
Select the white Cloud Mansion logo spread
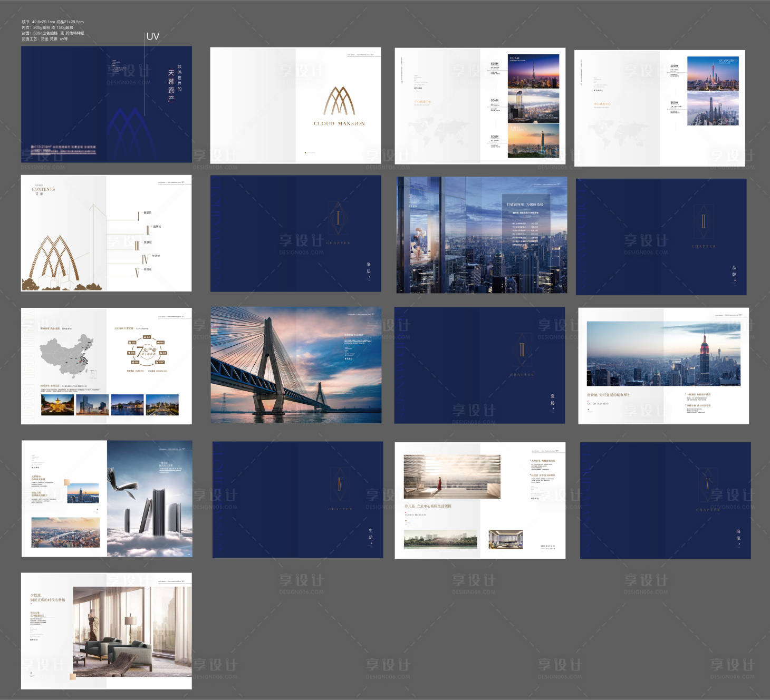click(295, 105)
